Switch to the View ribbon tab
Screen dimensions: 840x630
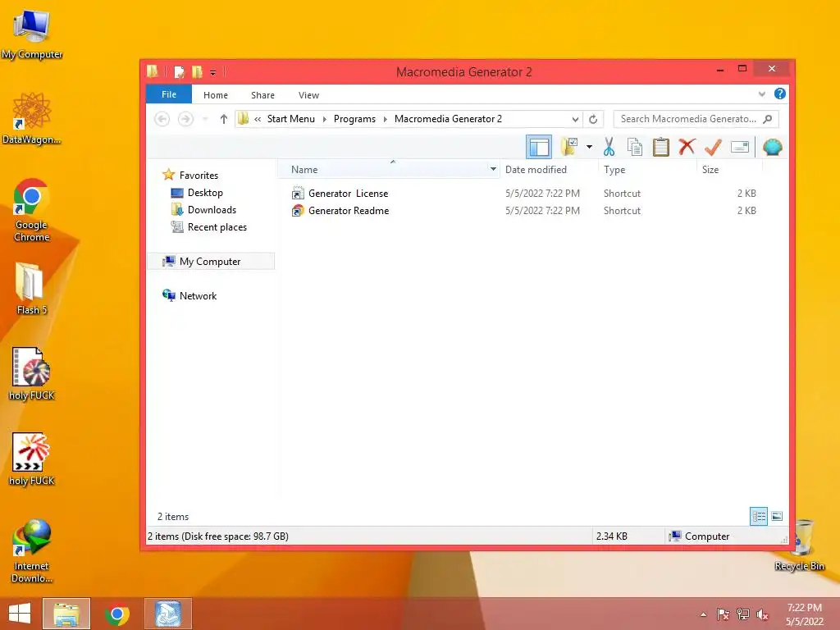(x=308, y=95)
